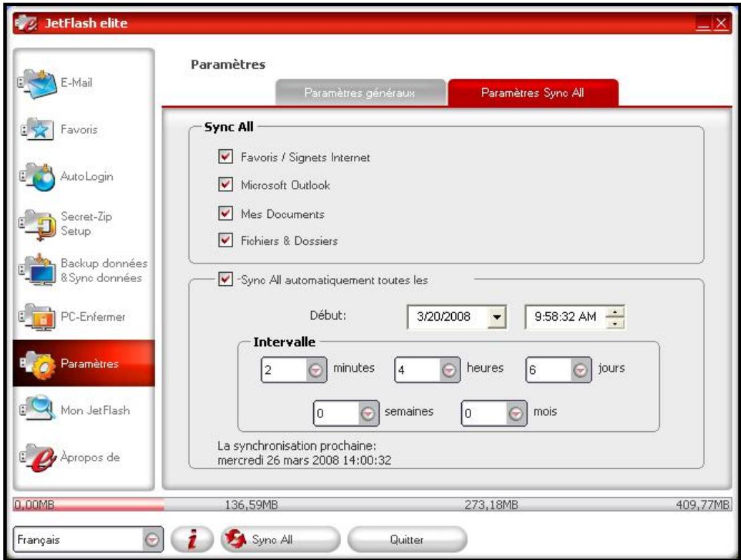Click the PC-Enfermer lock icon

click(x=37, y=317)
